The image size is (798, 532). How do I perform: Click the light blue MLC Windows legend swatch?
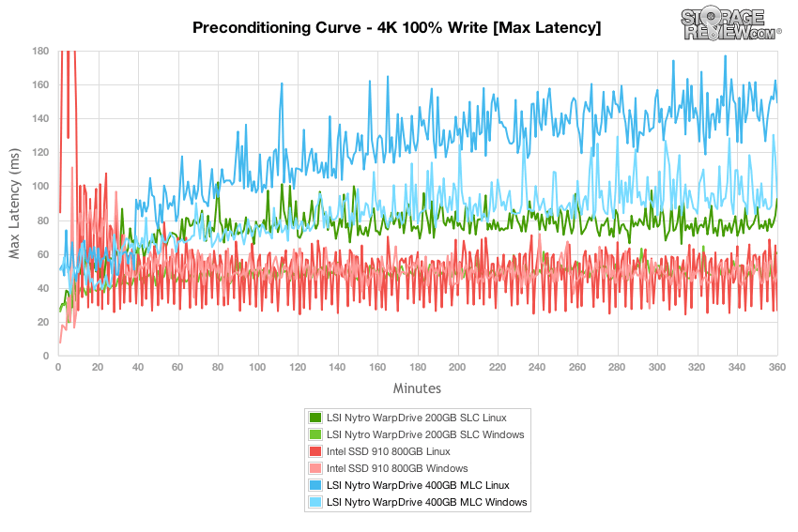coord(315,502)
